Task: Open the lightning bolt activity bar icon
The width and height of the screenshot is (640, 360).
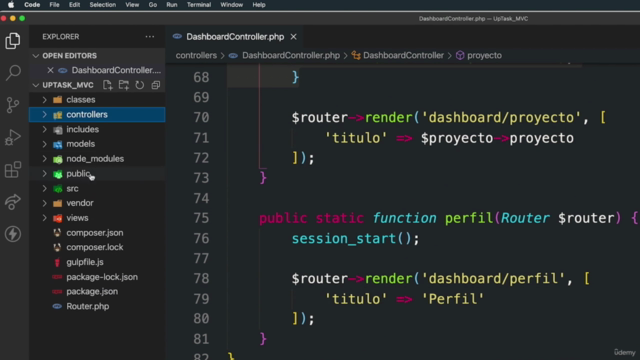Action: tap(13, 234)
